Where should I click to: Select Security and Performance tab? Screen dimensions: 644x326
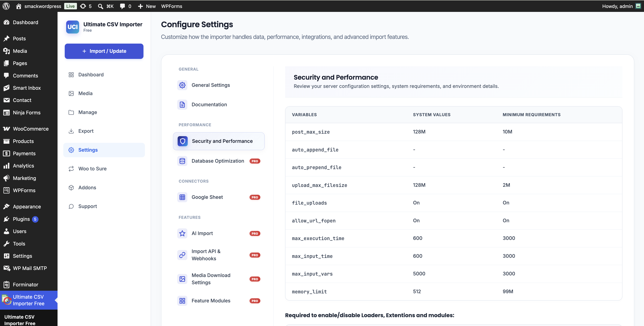pos(218,141)
